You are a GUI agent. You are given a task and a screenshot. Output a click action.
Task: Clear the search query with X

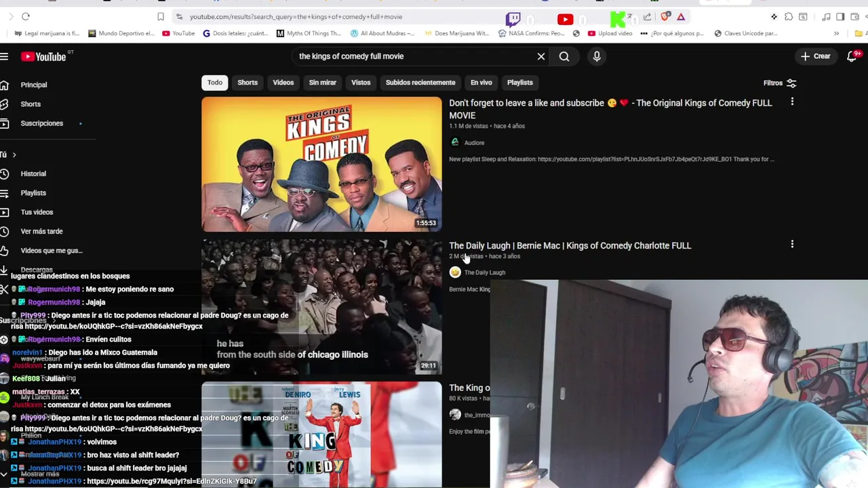[x=541, y=56]
